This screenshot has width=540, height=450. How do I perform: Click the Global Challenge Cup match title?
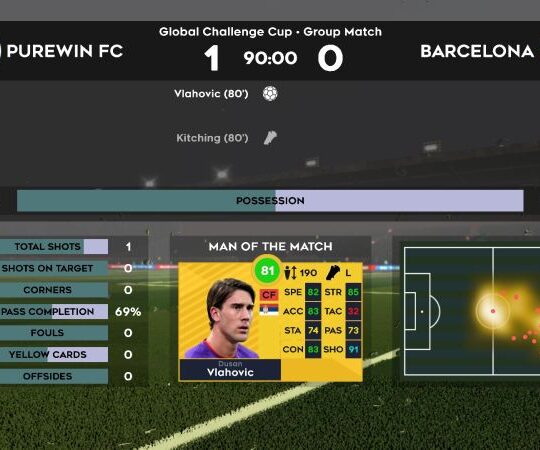tap(270, 32)
